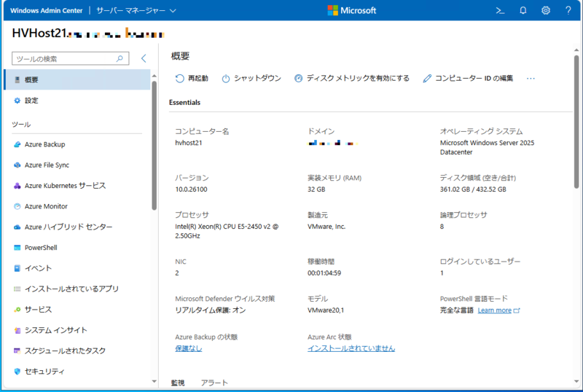Open 設定 in the sidebar
This screenshot has width=583, height=392.
[77, 101]
